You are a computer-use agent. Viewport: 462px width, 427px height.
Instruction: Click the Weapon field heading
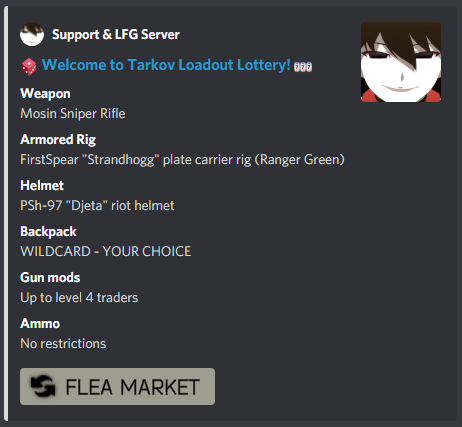click(x=45, y=94)
